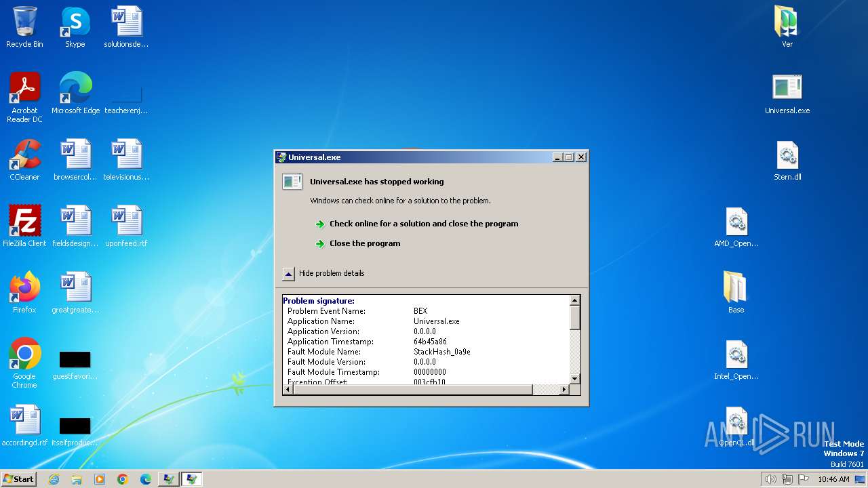Open Chrome from the taskbar
Screen dimensions: 868x488
click(x=123, y=479)
